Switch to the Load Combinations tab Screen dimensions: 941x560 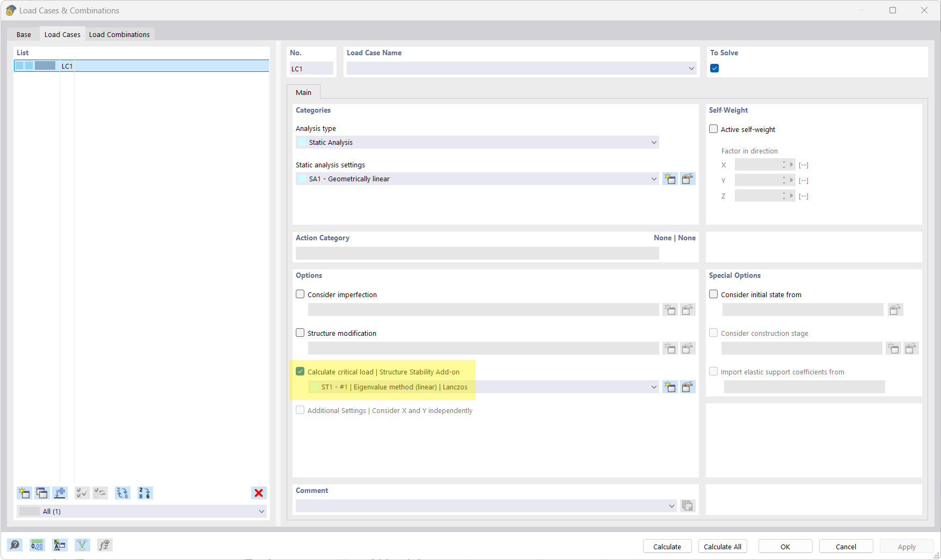pyautogui.click(x=119, y=34)
